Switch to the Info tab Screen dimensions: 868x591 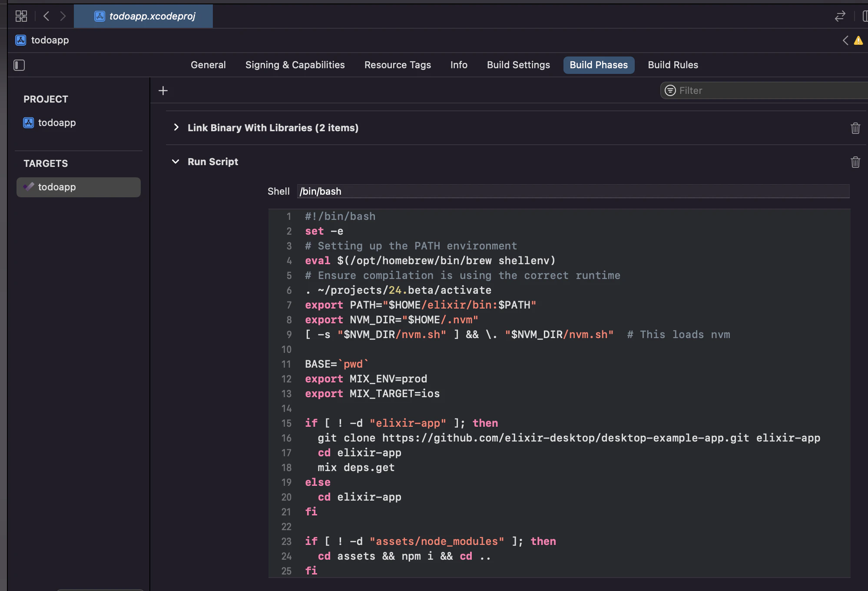459,65
